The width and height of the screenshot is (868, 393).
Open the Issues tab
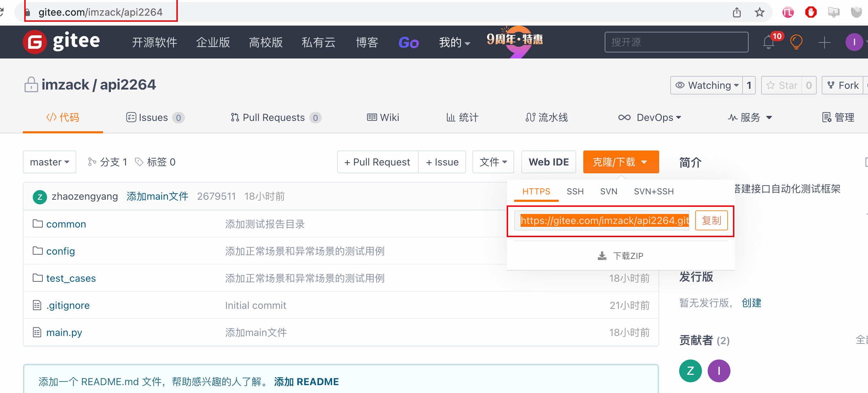point(153,117)
